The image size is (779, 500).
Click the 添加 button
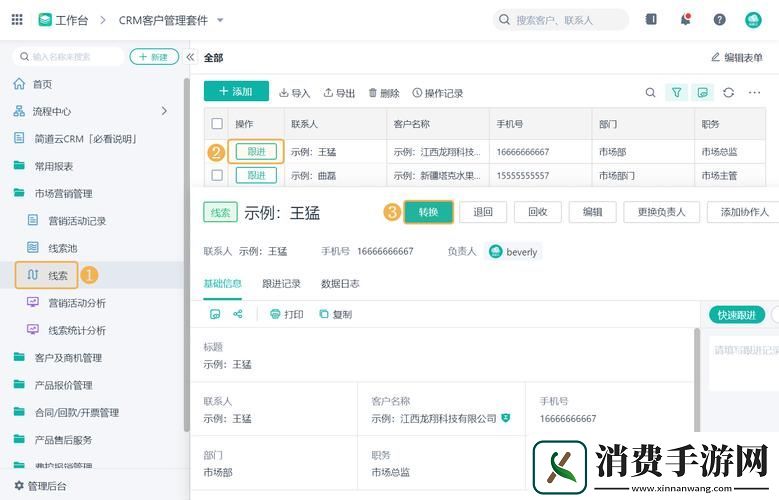(236, 91)
